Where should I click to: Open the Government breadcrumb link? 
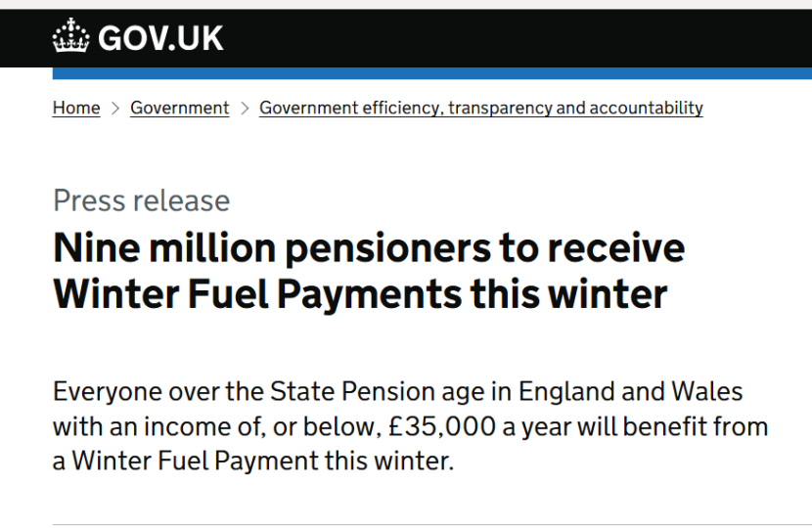click(x=180, y=109)
